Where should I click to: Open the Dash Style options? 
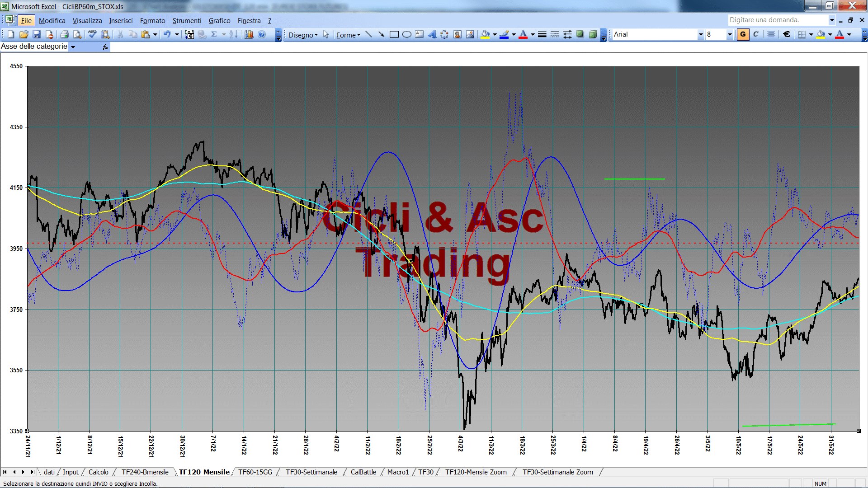coord(555,34)
